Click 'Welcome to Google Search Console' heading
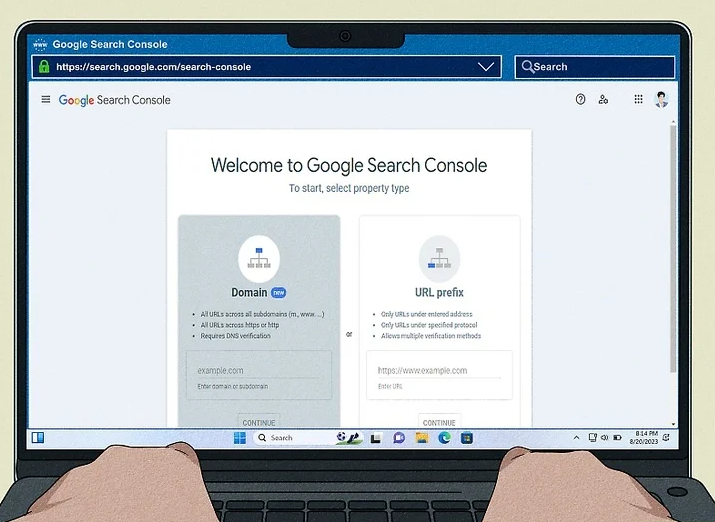Viewport: 715px width, 522px height. 349,165
